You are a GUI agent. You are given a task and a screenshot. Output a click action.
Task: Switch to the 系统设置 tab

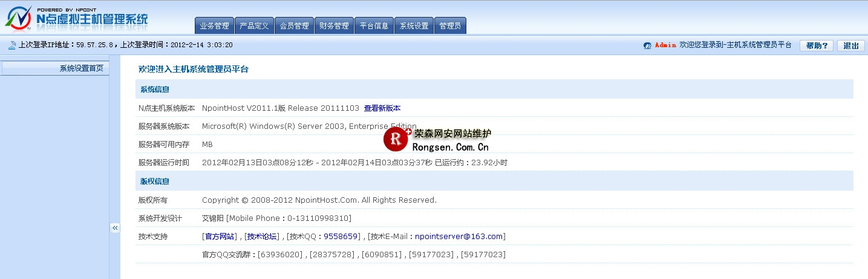coord(414,26)
